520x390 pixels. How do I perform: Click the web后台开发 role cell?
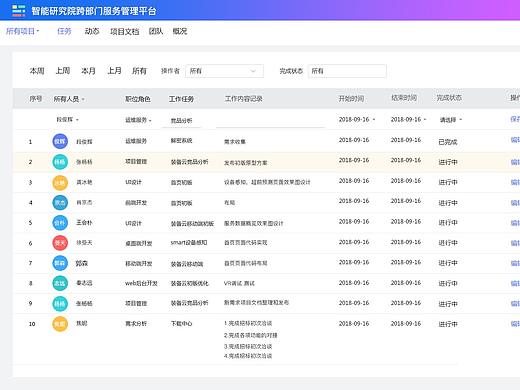[x=141, y=283]
